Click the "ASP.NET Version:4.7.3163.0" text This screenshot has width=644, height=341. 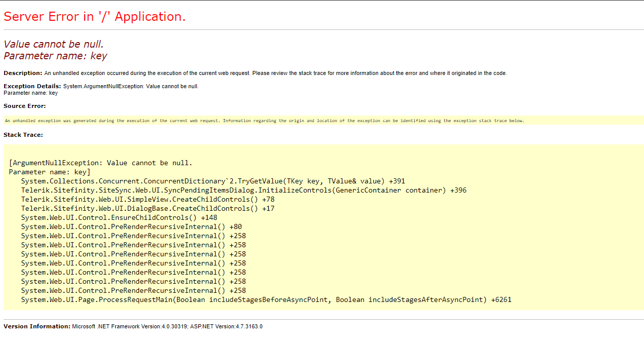tap(226, 326)
